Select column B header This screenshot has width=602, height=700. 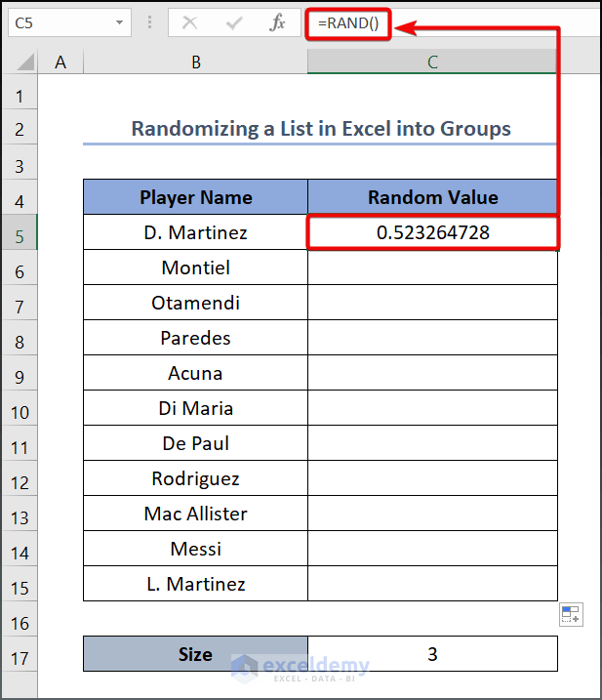(x=195, y=62)
